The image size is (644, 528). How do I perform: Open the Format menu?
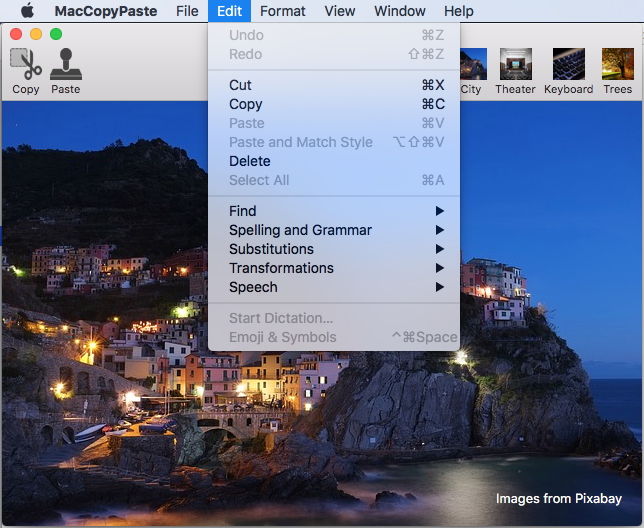283,11
